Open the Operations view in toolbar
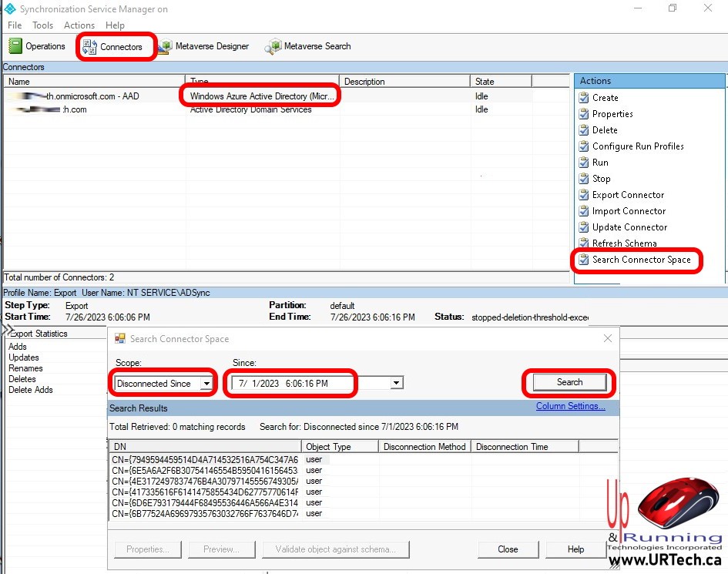Image resolution: width=728 pixels, height=574 pixels. [38, 46]
